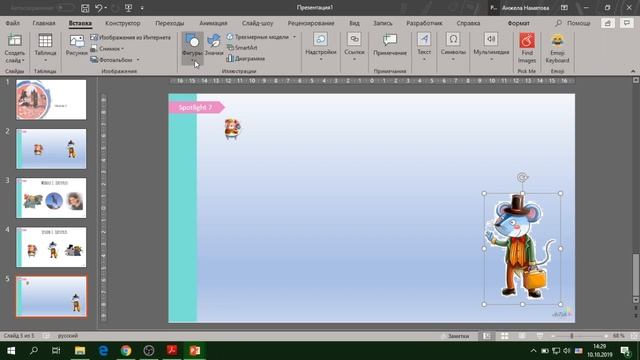Open the comments pane icon in title row
The image size is (640, 360).
point(627,23)
